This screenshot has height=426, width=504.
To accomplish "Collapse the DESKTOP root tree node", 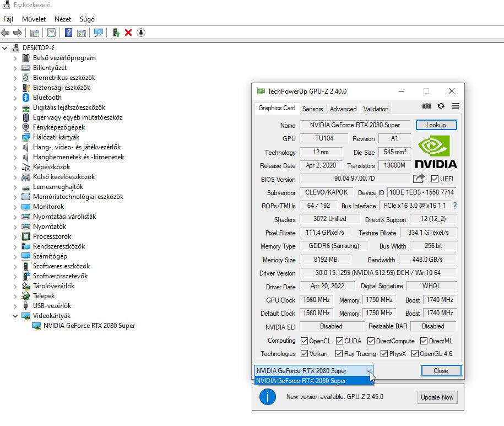I will (4, 48).
